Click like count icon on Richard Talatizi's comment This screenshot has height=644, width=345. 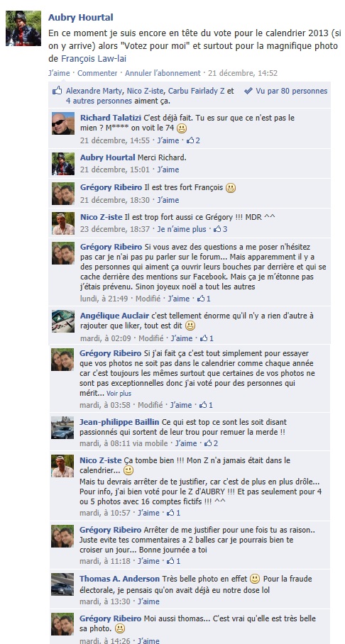(190, 140)
